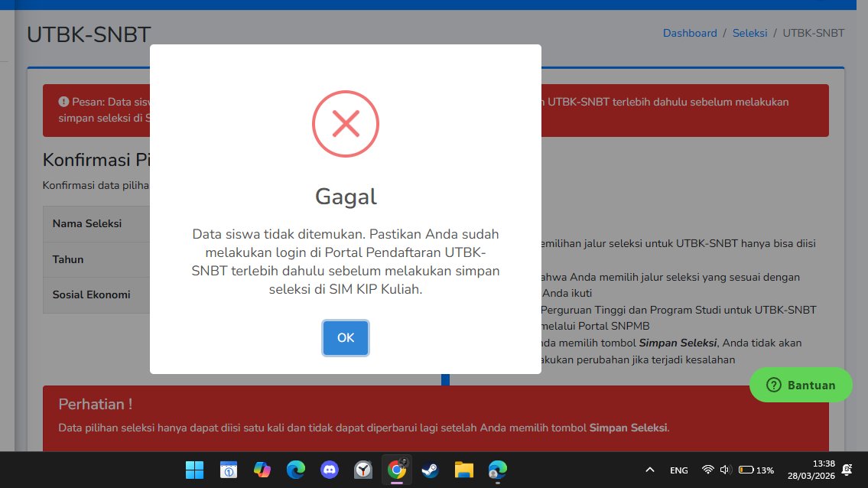Open Wi-Fi settings from the system tray
This screenshot has height=488, width=868.
[x=708, y=470]
